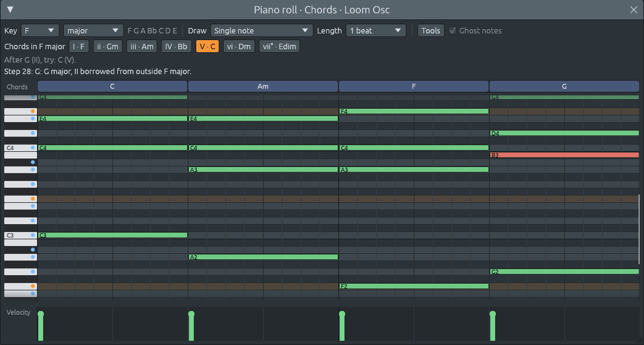Insert the vii° · Edim chord
Screen dimensions: 644x345
(279, 46)
